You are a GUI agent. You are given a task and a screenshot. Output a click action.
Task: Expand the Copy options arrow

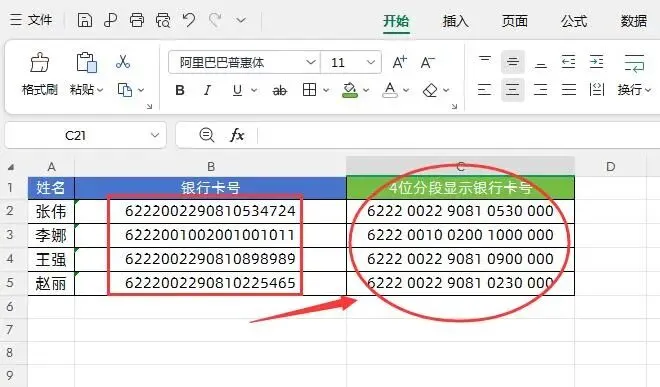click(x=141, y=90)
